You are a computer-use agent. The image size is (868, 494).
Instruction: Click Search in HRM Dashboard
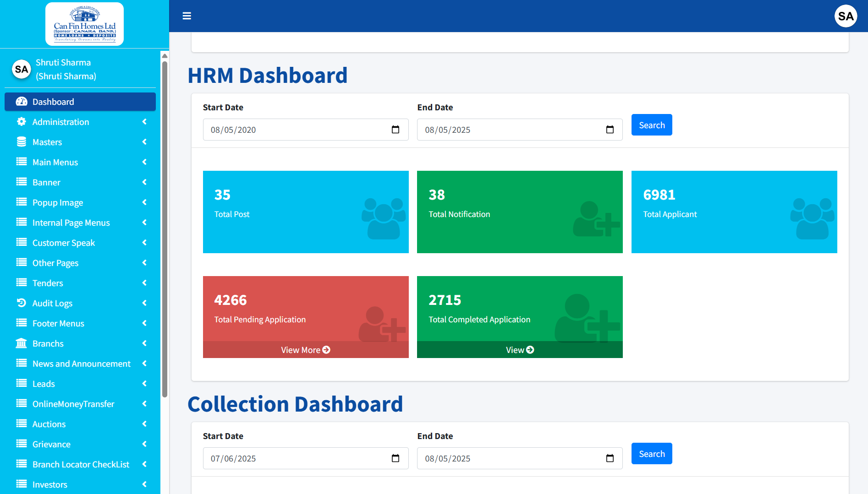651,125
